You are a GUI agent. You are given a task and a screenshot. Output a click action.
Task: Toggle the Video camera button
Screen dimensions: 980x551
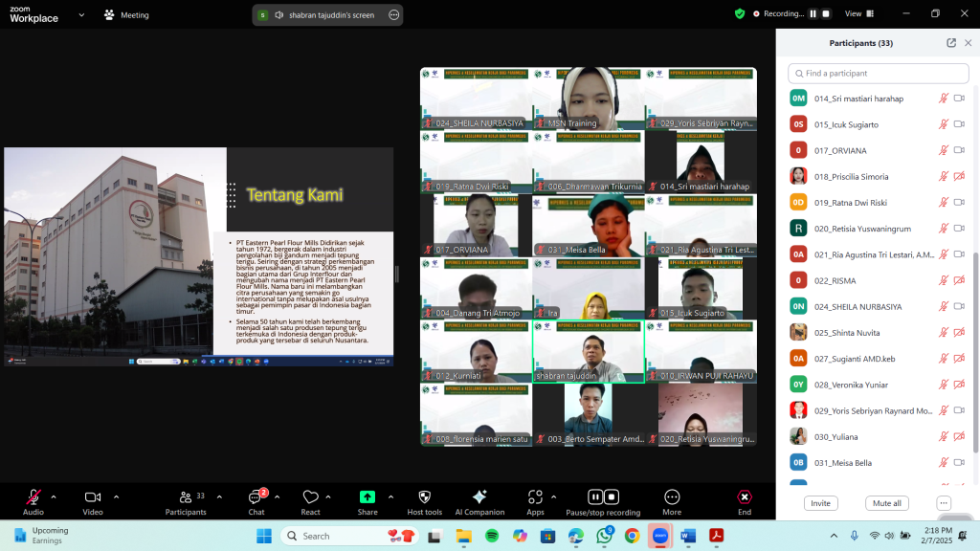point(93,497)
